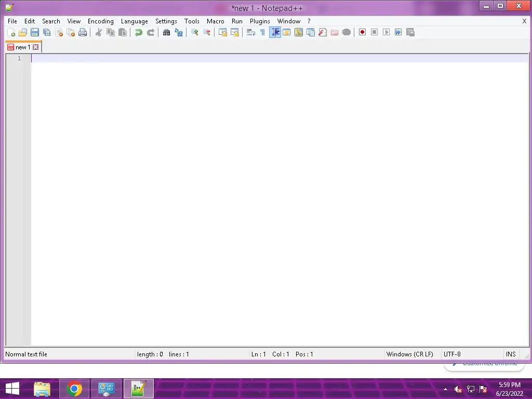This screenshot has width=532, height=399.
Task: Open Find with binoculars icon
Action: pyautogui.click(x=167, y=32)
